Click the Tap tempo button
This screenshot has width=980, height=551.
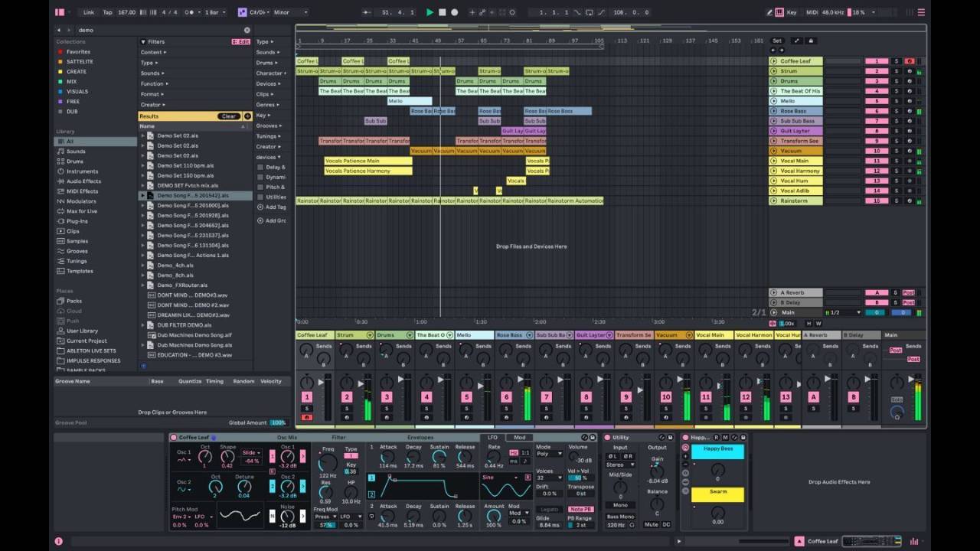[107, 12]
